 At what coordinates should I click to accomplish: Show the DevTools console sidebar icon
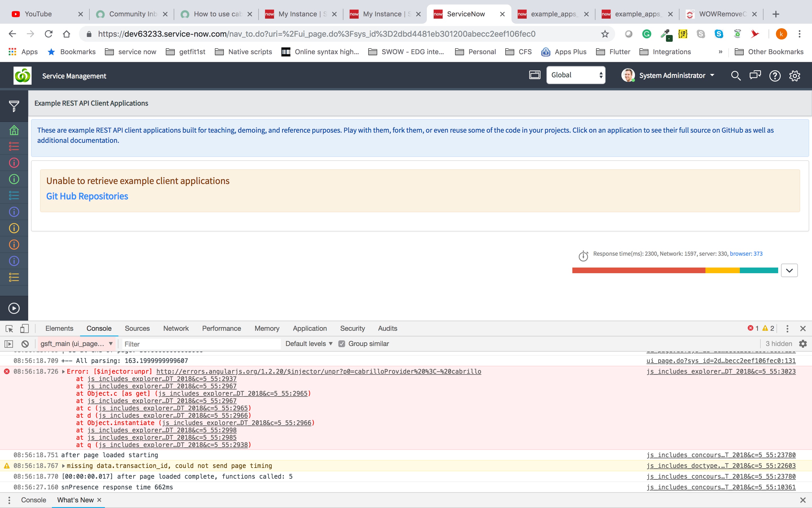tap(9, 344)
